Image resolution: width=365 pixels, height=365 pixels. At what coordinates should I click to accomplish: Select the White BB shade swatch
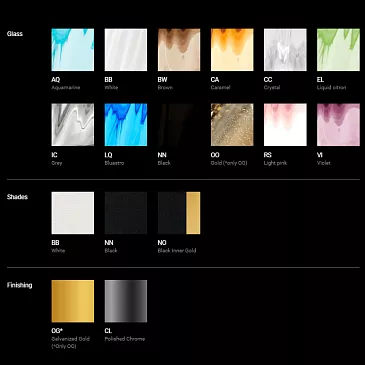click(73, 213)
